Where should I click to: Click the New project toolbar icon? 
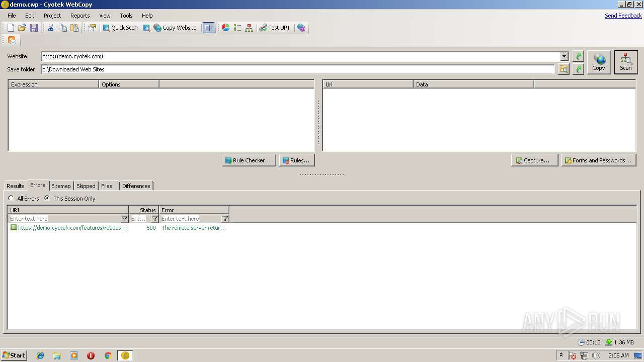tap(11, 28)
